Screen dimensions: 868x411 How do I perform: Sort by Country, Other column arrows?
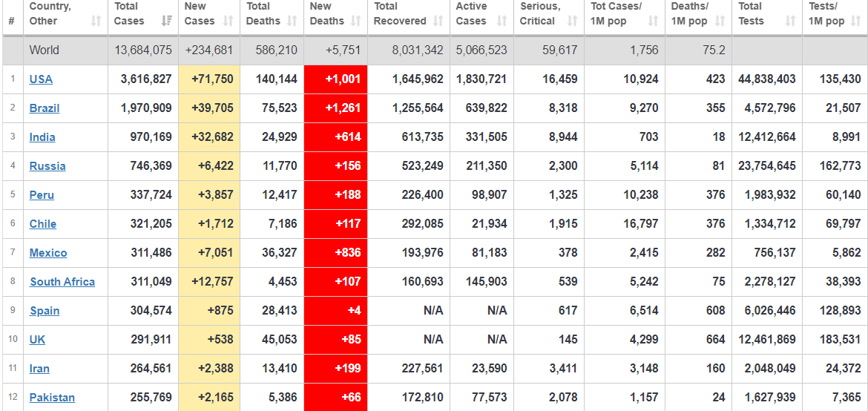coord(96,21)
